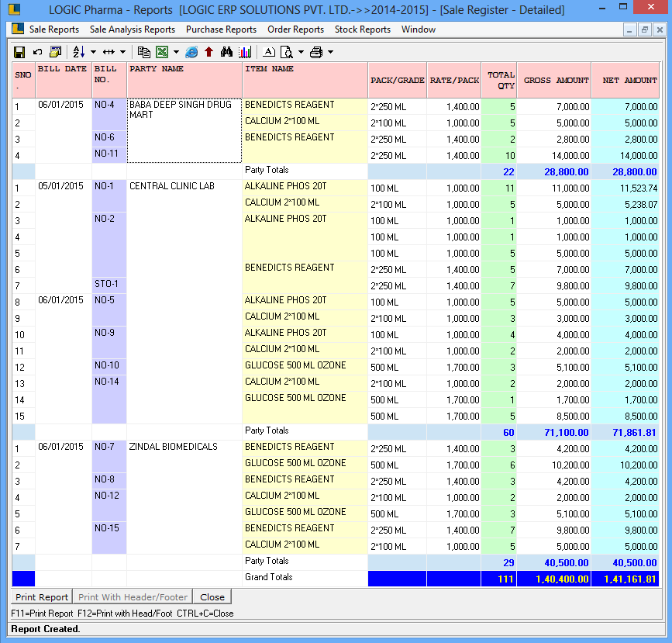Click the bar chart graph icon

245,52
